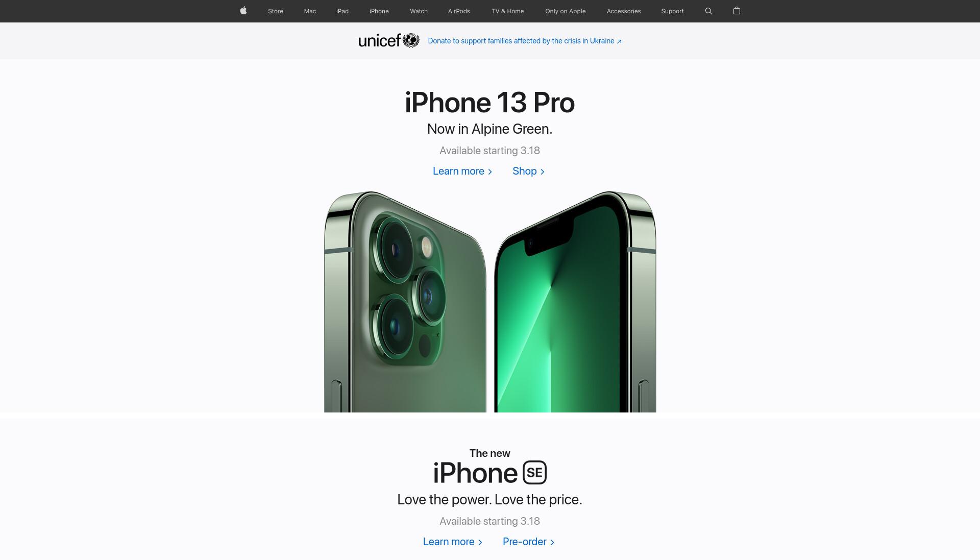Click the Apple logo icon
Screen dimensions: 980x560
point(243,11)
